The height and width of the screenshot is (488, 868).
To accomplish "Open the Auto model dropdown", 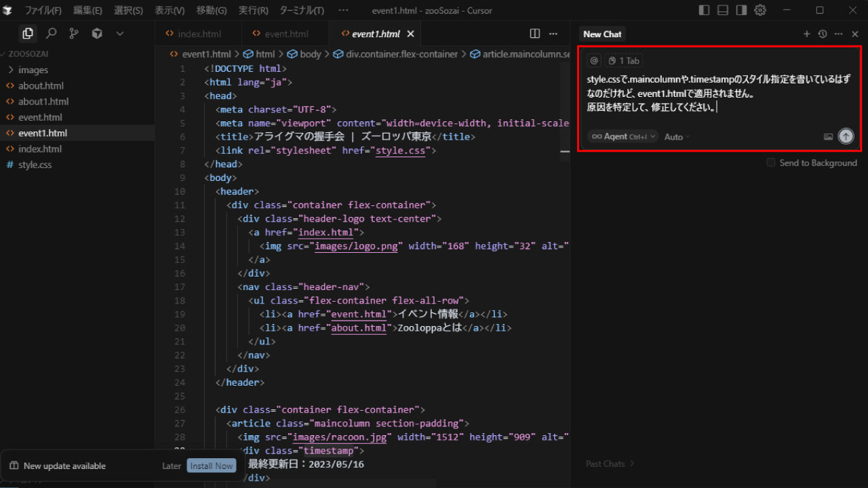I will pyautogui.click(x=677, y=137).
